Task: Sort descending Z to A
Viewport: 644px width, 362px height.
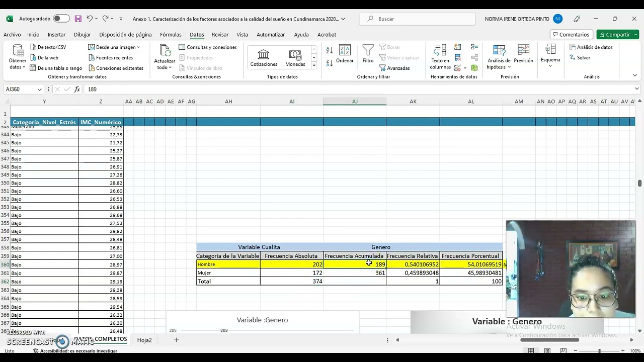Action: 330,63
